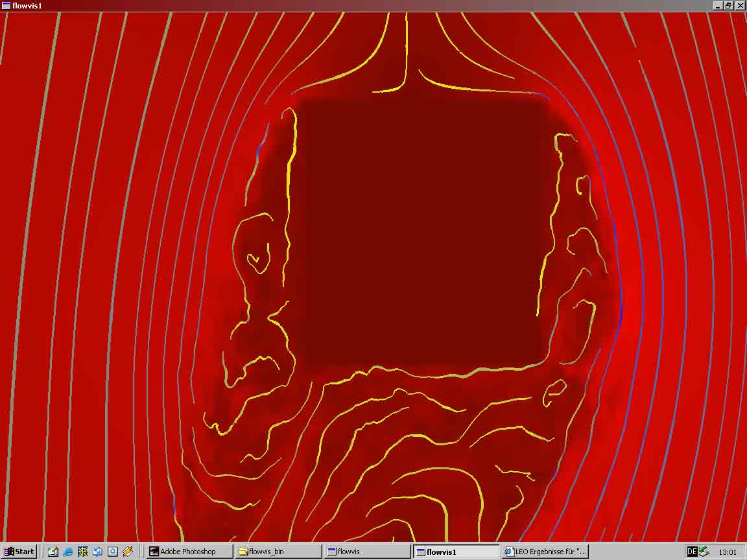
Task: Switch to Adobe Photoshop in taskbar
Action: [189, 552]
